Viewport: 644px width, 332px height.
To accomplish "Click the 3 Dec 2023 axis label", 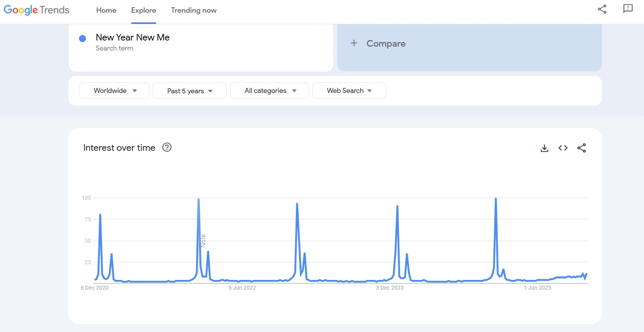I will coord(390,288).
